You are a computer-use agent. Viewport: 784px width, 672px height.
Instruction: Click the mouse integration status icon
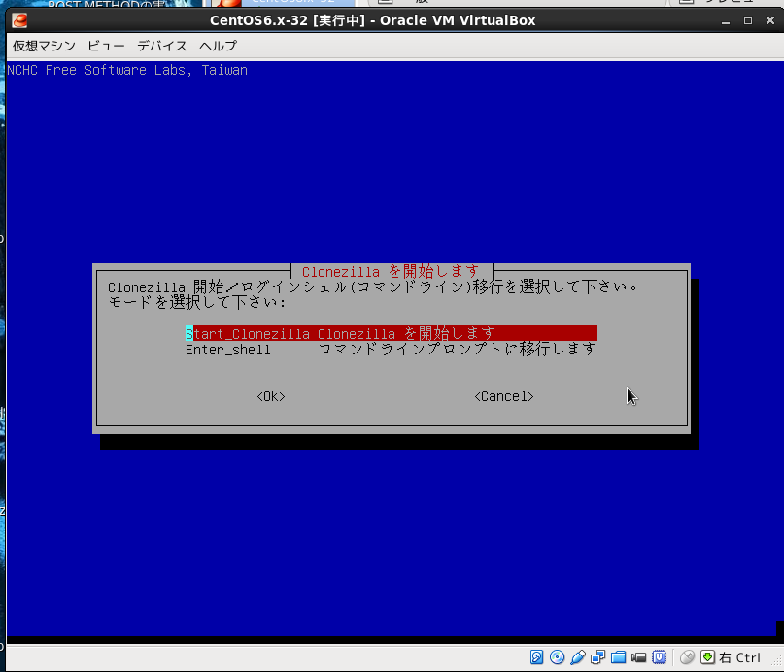(687, 657)
